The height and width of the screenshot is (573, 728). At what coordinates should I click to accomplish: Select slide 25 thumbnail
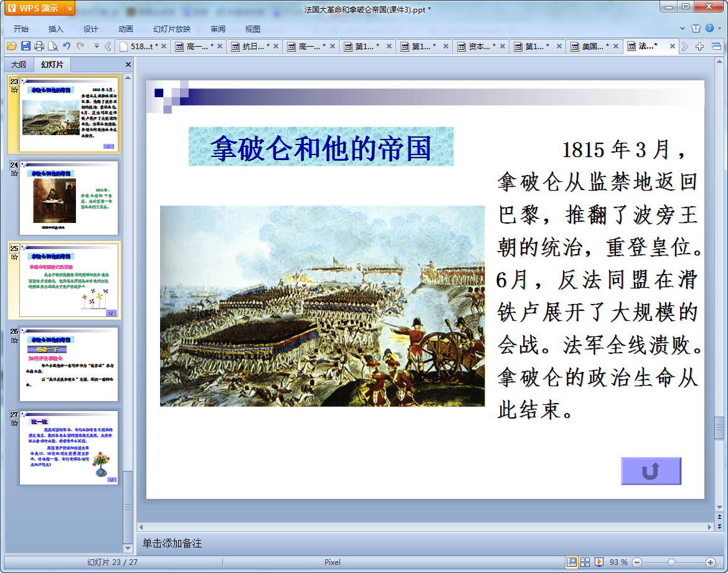tap(69, 280)
